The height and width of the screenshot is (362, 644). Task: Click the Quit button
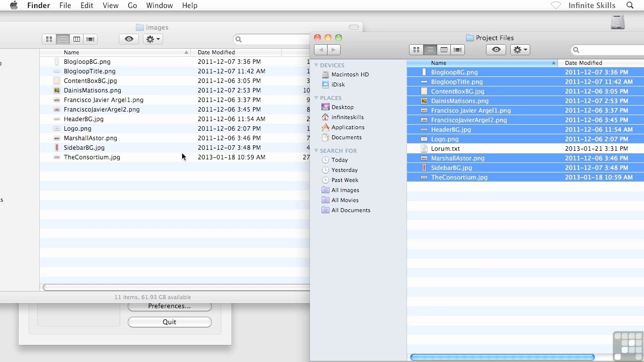170,322
